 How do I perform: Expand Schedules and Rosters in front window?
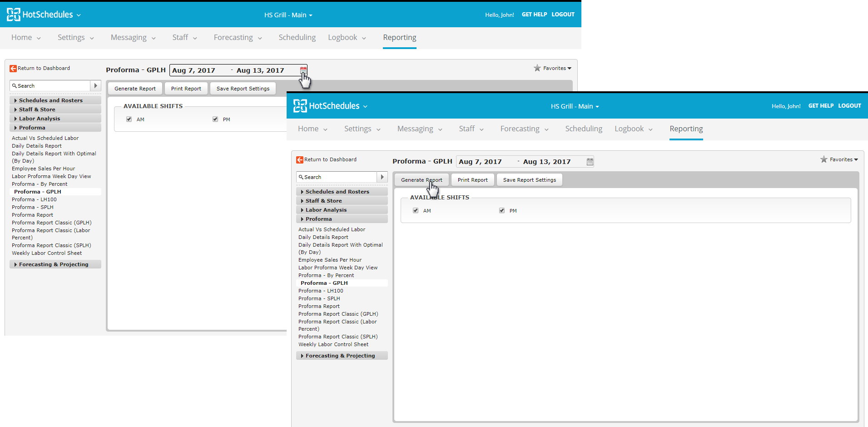(342, 192)
